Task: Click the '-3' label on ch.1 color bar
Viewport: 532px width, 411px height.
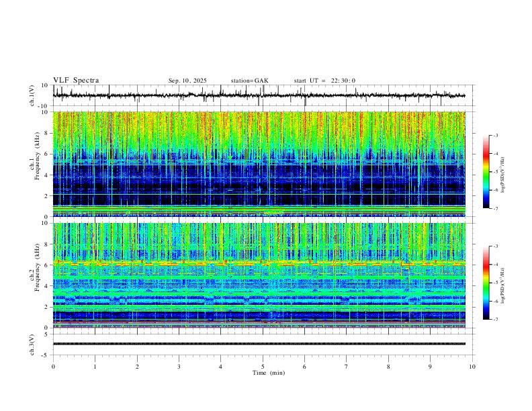Action: point(495,135)
